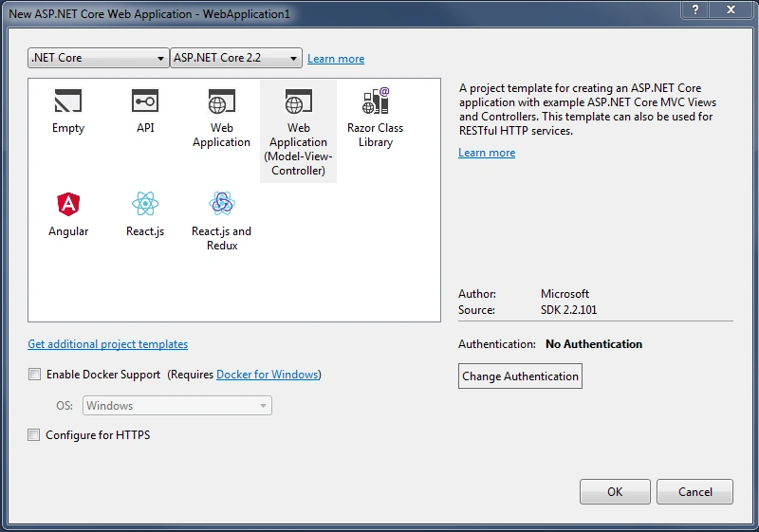Click the Angular template label
Viewport: 759px width, 532px height.
[x=68, y=231]
